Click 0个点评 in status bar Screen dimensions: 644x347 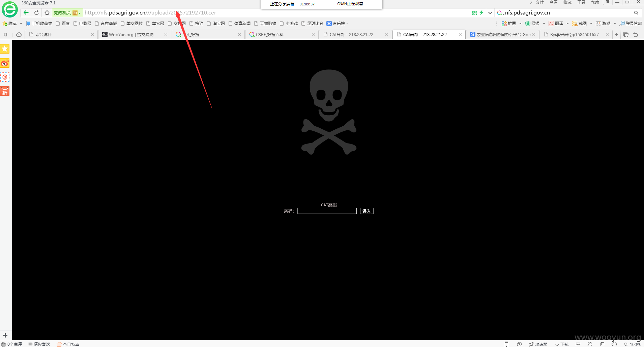(x=12, y=344)
